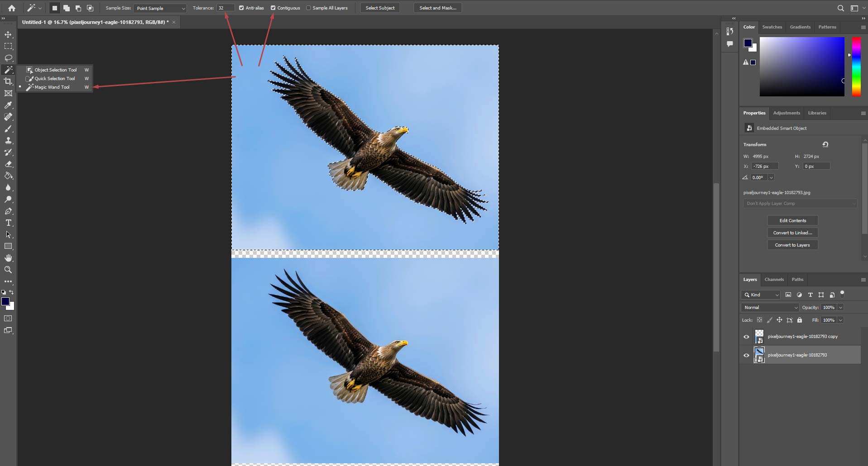Open the search icon in the top bar

pyautogui.click(x=840, y=8)
